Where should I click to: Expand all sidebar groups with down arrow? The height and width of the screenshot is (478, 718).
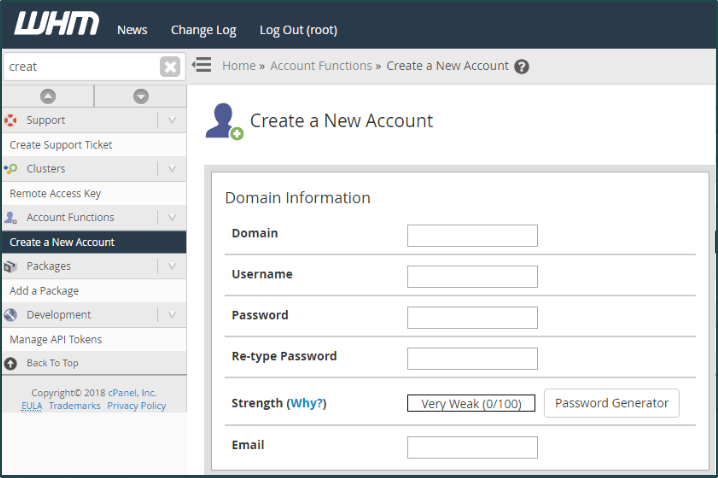coord(141,96)
